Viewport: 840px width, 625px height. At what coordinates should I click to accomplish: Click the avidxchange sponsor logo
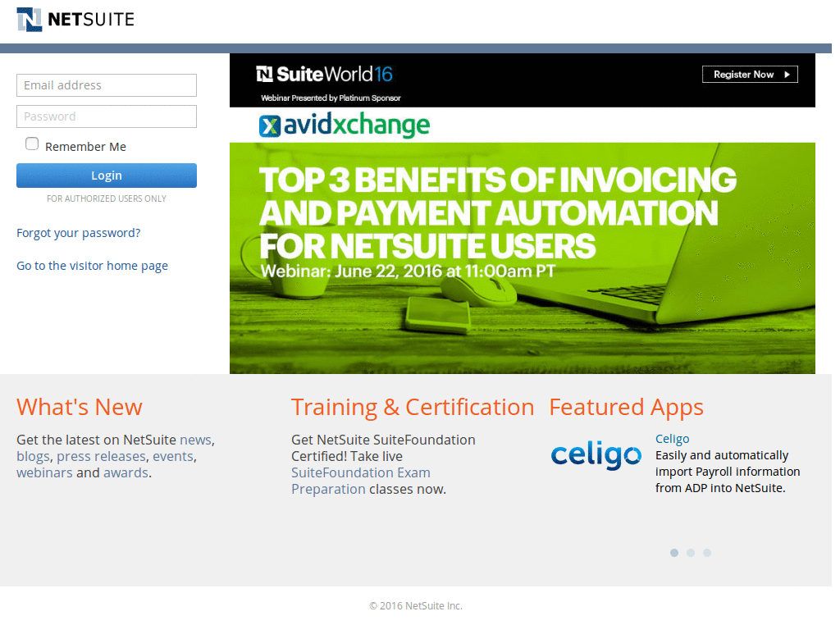click(x=344, y=126)
